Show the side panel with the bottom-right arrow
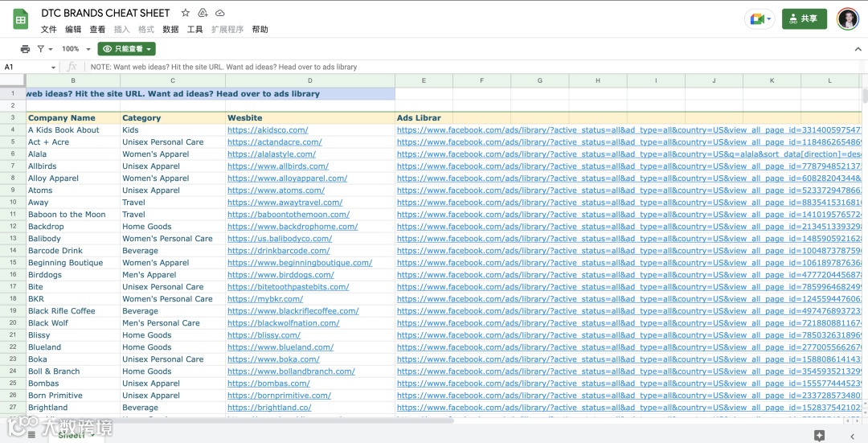This screenshot has height=443, width=868. (x=852, y=437)
